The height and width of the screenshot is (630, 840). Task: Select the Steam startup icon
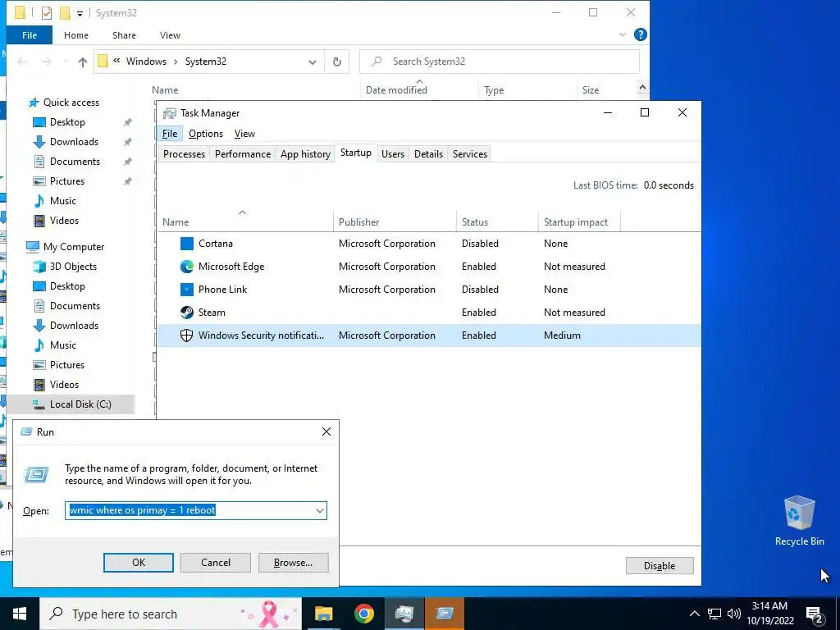[186, 313]
